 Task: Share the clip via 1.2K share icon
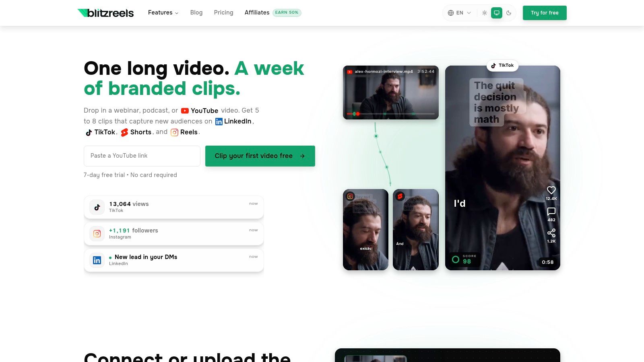tap(551, 233)
